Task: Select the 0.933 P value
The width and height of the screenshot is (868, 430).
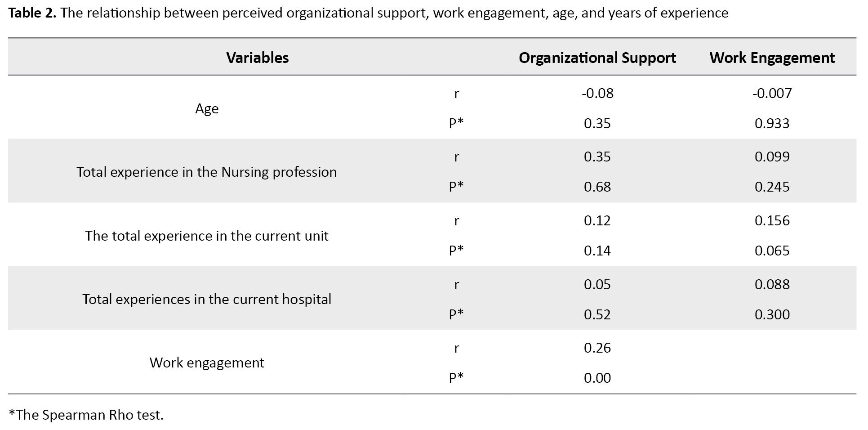Action: [x=772, y=123]
